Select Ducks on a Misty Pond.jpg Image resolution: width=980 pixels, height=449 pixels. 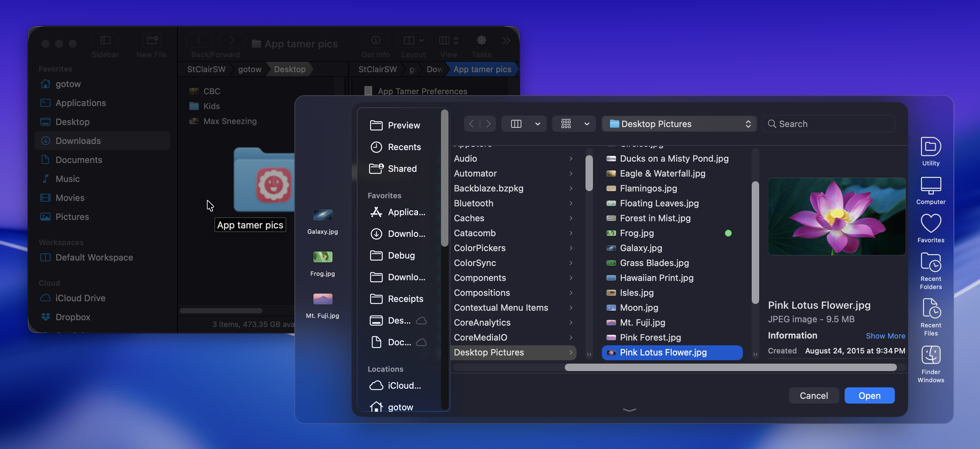pos(672,159)
